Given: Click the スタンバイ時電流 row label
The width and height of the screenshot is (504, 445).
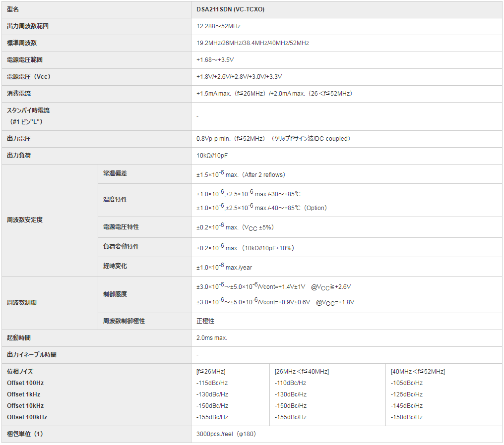Looking at the screenshot, I should [x=28, y=111].
